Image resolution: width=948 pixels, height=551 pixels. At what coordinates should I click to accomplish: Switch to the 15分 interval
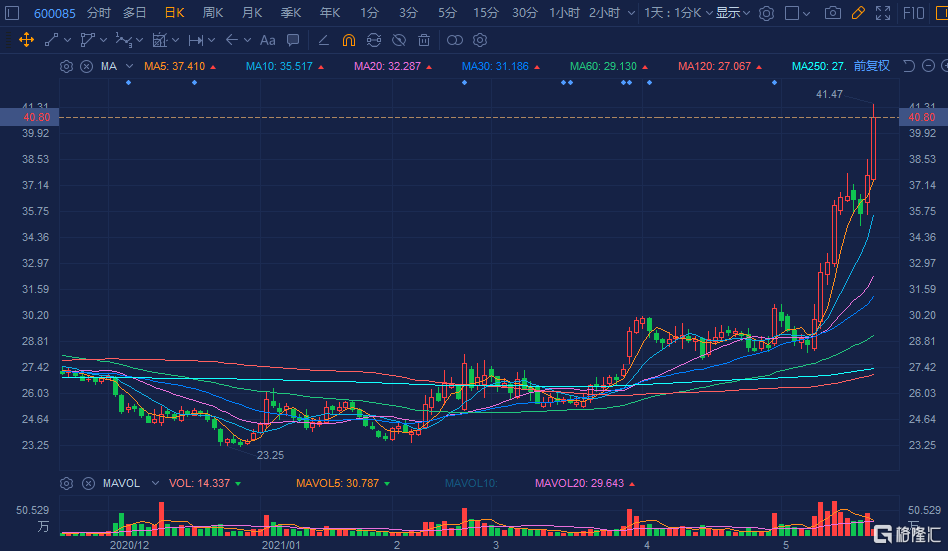[x=486, y=13]
